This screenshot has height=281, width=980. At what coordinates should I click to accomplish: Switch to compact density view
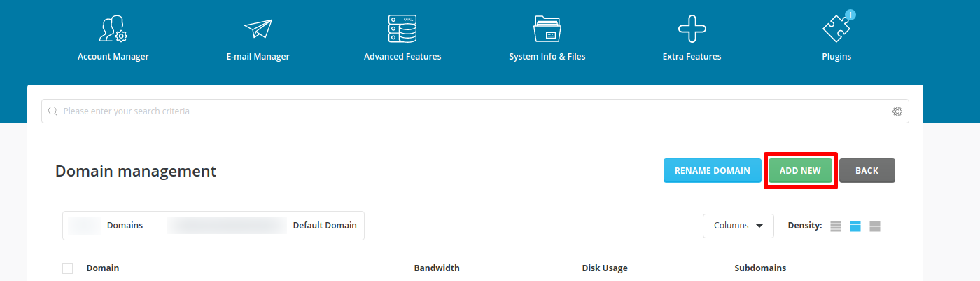point(836,226)
